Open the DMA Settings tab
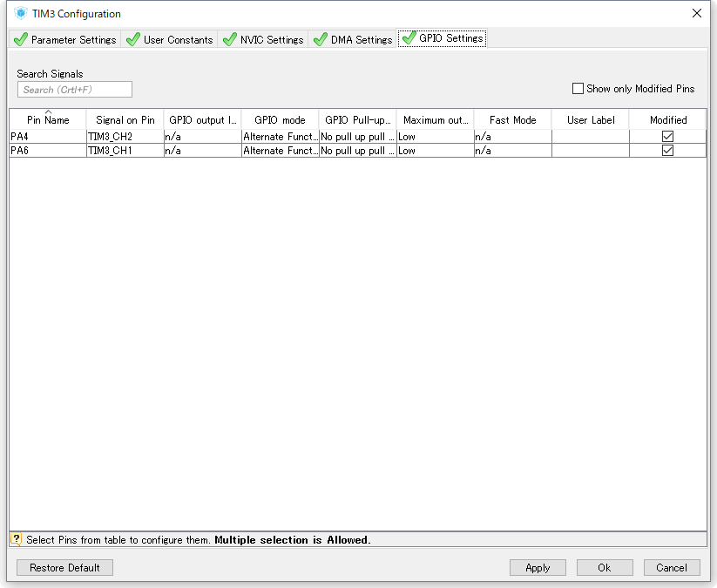 click(x=360, y=39)
